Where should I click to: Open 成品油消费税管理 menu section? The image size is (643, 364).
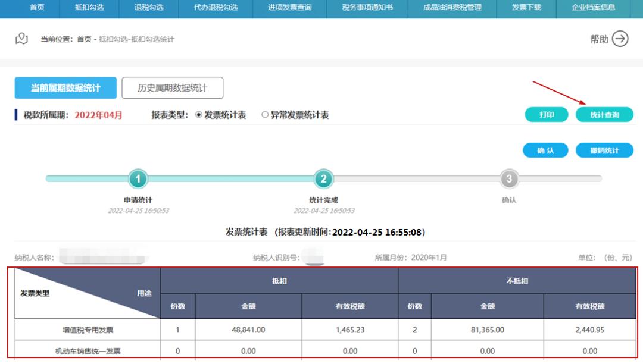click(x=452, y=8)
